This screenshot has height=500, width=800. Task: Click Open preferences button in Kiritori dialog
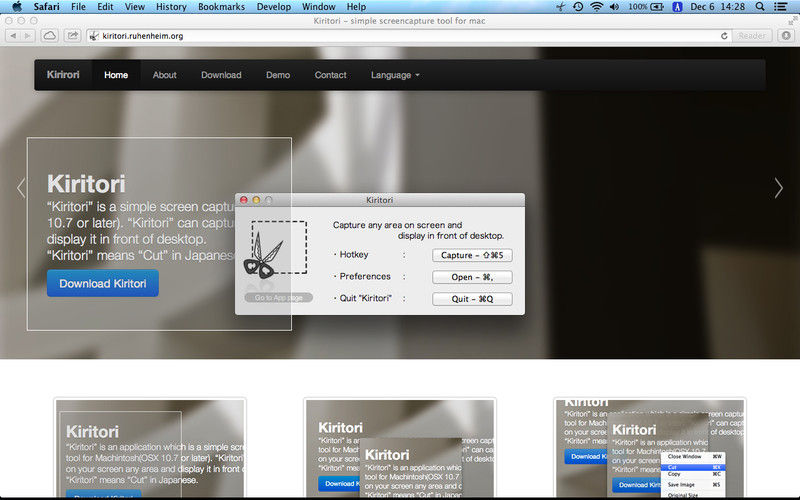click(472, 277)
